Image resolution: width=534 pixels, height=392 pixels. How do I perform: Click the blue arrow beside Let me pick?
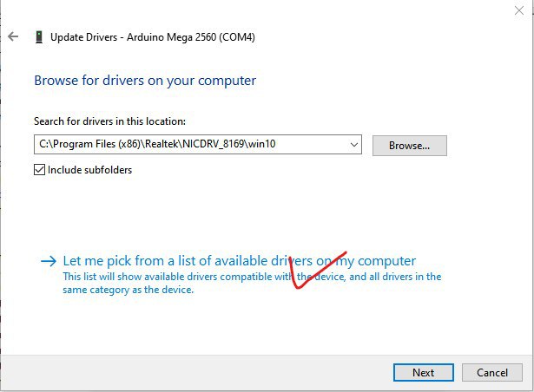49,261
